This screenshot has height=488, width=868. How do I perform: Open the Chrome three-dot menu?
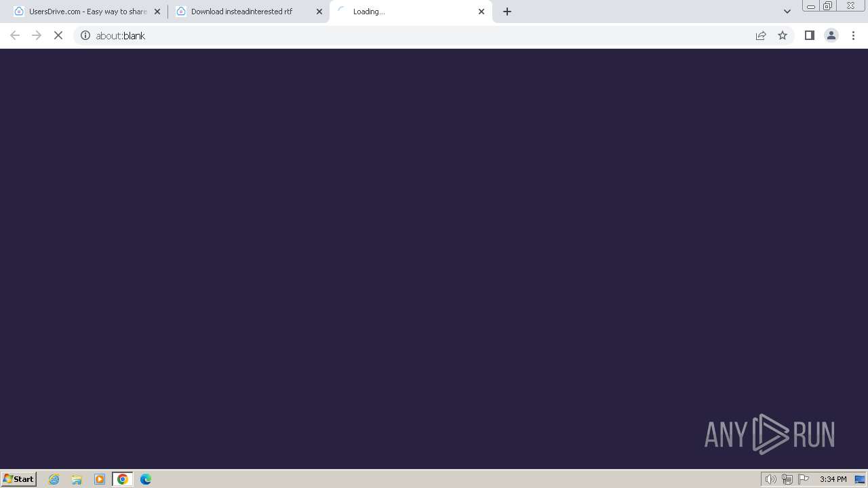(x=853, y=35)
